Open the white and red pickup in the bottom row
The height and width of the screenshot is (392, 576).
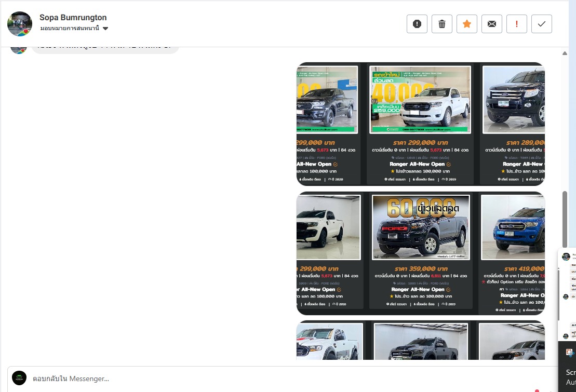(329, 340)
